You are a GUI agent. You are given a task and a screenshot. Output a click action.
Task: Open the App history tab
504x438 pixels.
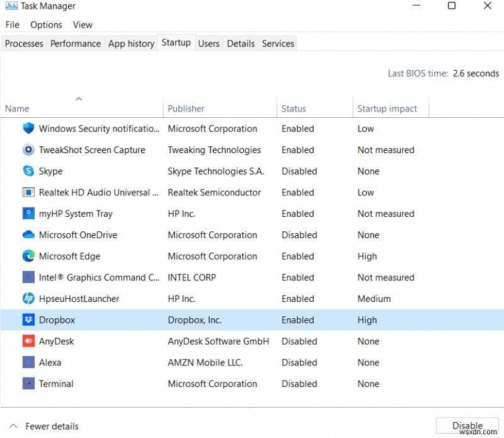point(130,43)
